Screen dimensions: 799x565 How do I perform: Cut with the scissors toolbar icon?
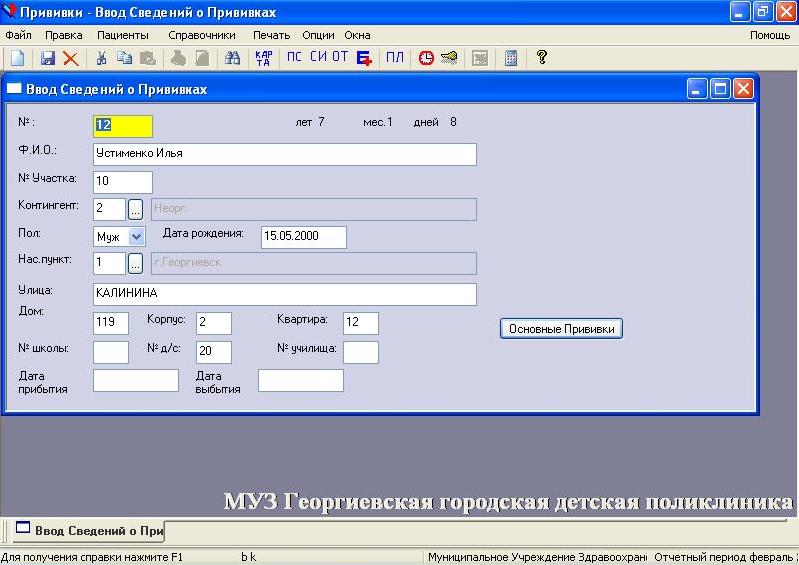(x=101, y=58)
